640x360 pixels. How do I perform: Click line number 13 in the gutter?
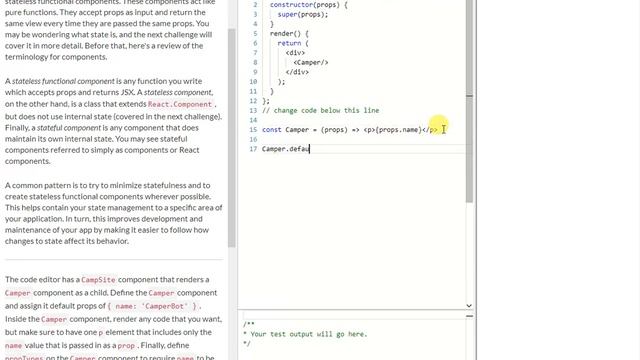tap(253, 111)
